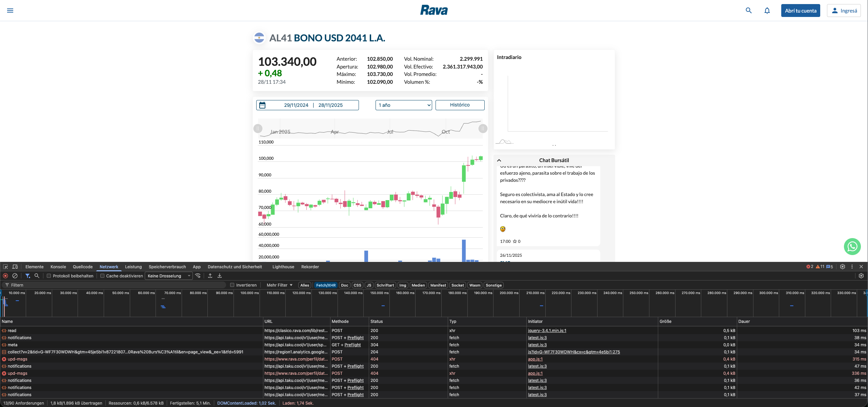Toggle the device toolbar icon in DevTools
Image resolution: width=868 pixels, height=407 pixels.
(x=15, y=267)
